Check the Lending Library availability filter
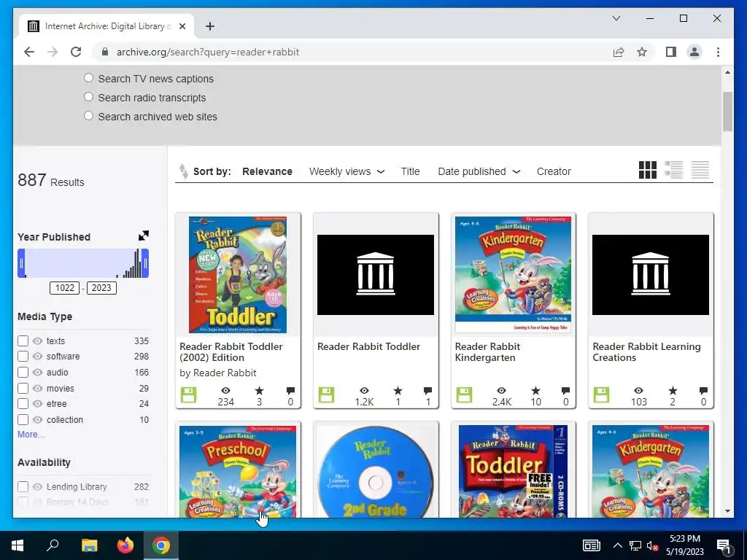Image resolution: width=747 pixels, height=560 pixels. pos(23,486)
